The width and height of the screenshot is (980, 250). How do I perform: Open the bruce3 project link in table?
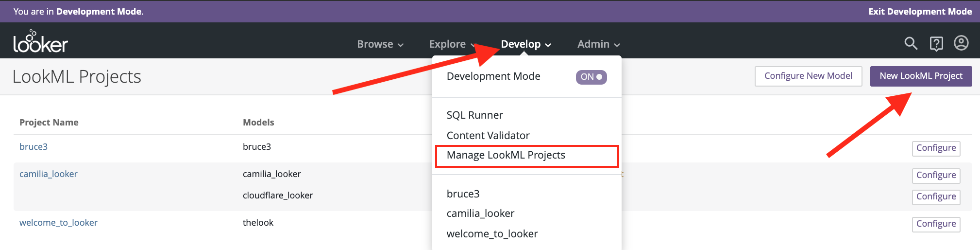click(34, 147)
